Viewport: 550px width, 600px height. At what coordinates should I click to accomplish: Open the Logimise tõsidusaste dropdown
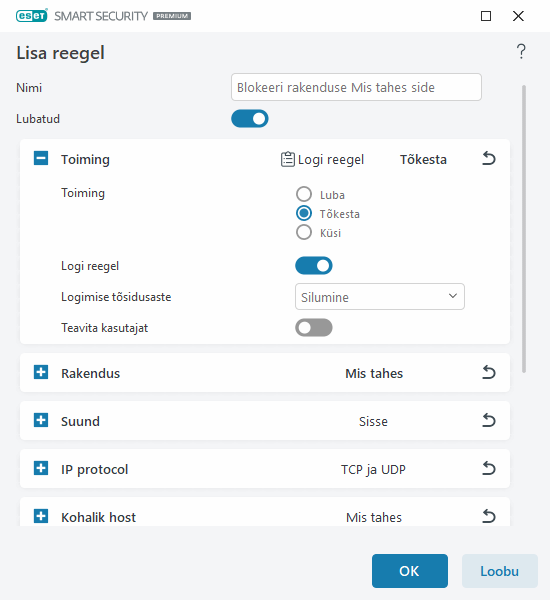coord(380,297)
